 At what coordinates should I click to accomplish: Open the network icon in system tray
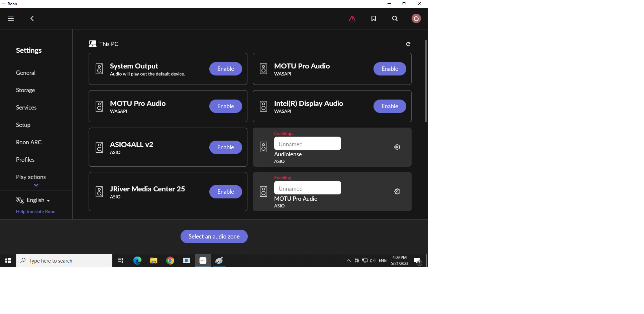click(x=365, y=261)
